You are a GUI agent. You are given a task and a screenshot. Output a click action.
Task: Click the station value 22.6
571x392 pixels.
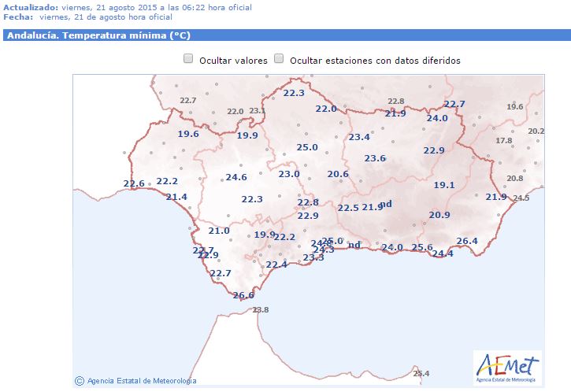pyautogui.click(x=135, y=184)
